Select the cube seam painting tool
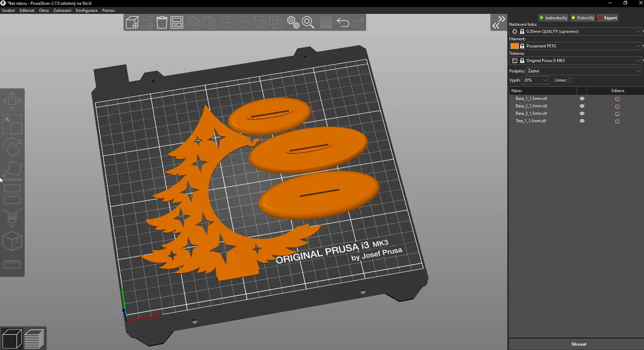This screenshot has width=644, height=350. click(12, 241)
